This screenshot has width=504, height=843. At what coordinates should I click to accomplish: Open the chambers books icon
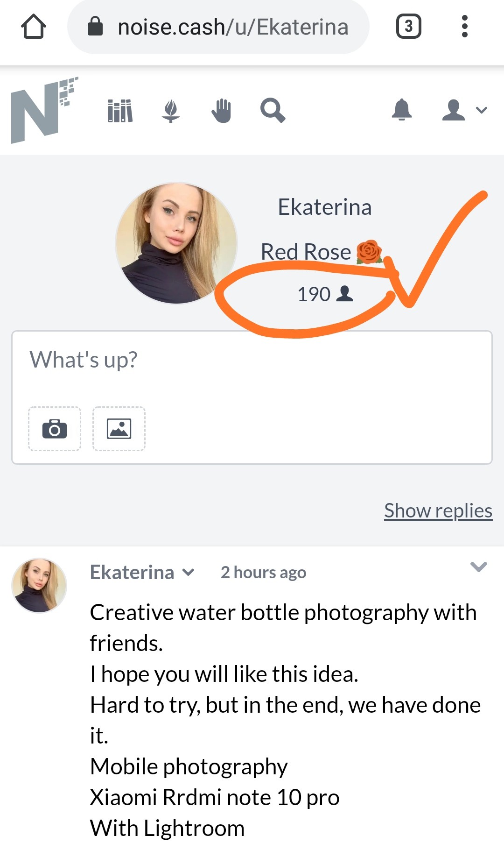120,111
